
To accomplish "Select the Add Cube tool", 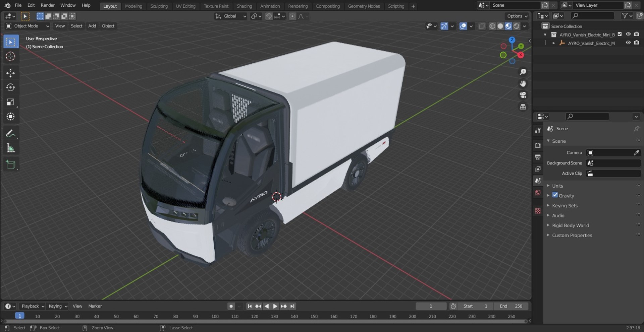I will tap(11, 165).
